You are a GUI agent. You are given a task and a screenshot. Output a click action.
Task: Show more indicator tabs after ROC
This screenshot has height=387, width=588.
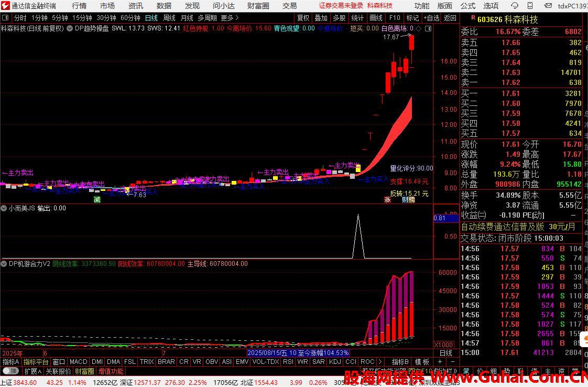(380, 362)
